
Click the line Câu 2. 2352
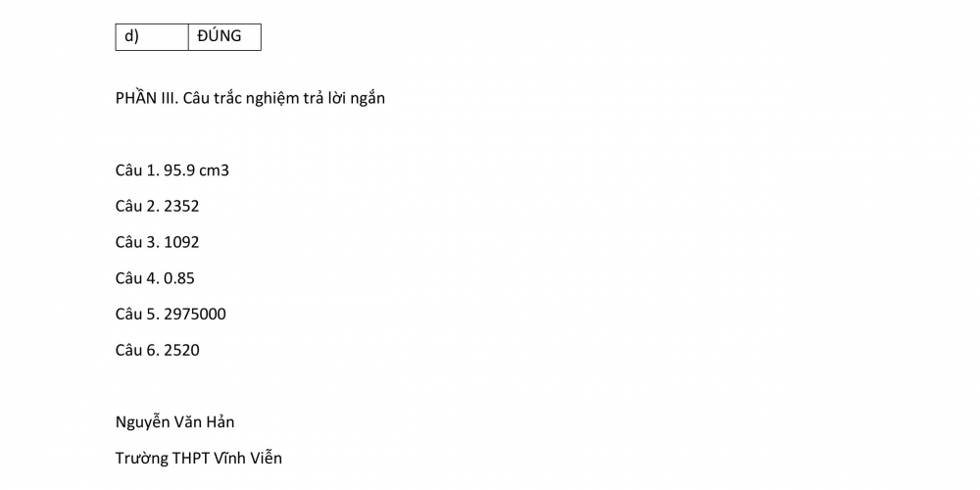[x=158, y=206]
